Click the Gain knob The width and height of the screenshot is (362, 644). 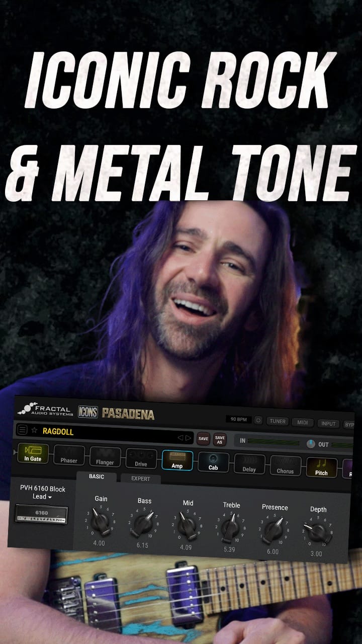[x=101, y=522]
